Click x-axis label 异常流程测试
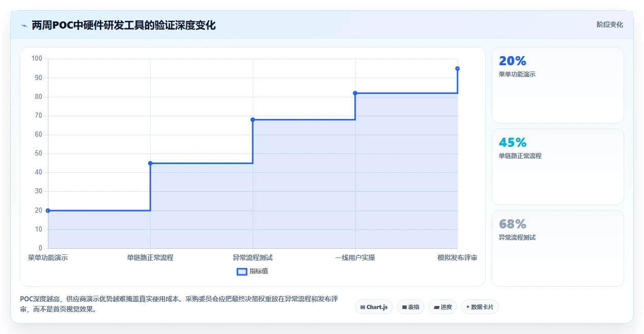This screenshot has width=644, height=334. (253, 258)
